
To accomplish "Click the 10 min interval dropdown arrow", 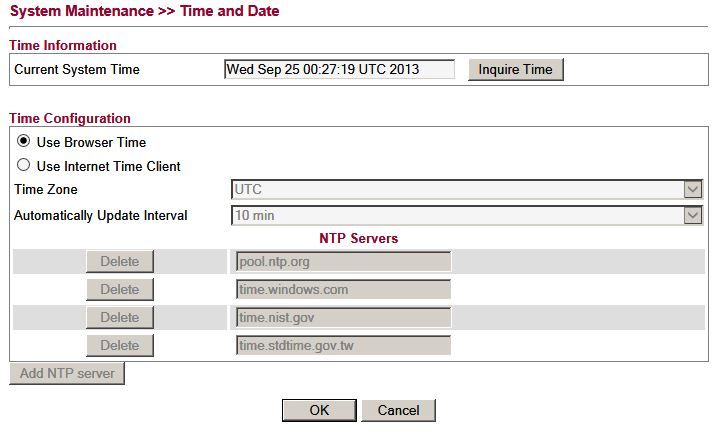I will [x=693, y=215].
